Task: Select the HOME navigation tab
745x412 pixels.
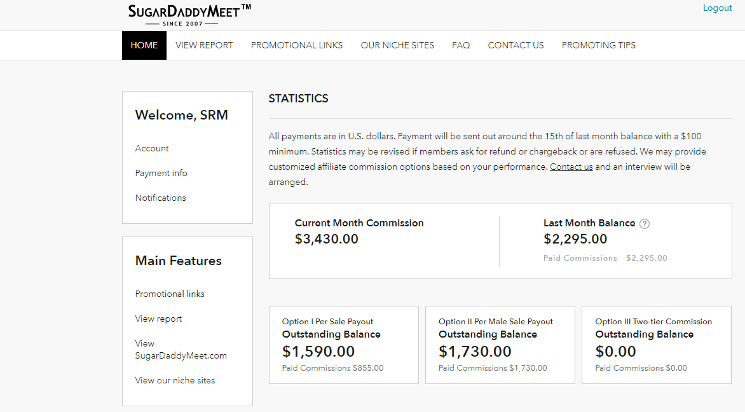Action: pos(144,45)
